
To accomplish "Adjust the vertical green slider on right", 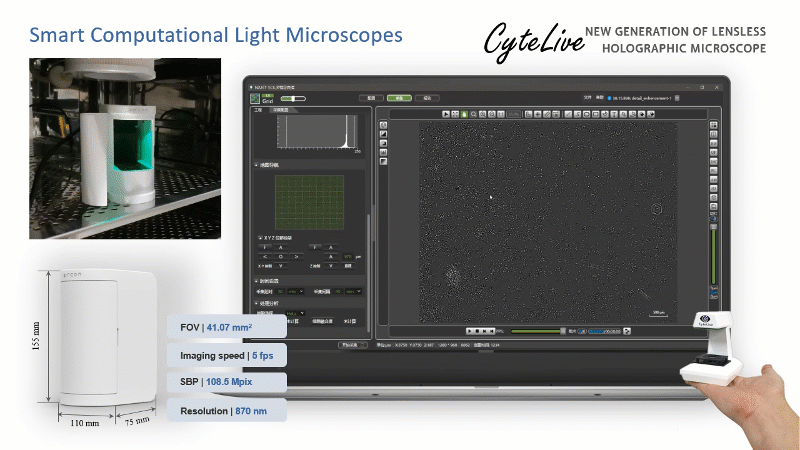I will click(713, 255).
